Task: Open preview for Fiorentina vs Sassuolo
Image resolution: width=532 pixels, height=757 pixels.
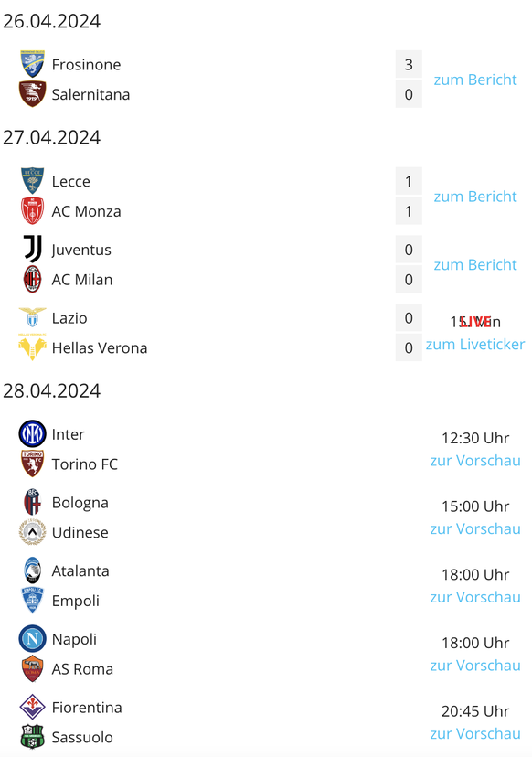Action: (x=475, y=734)
